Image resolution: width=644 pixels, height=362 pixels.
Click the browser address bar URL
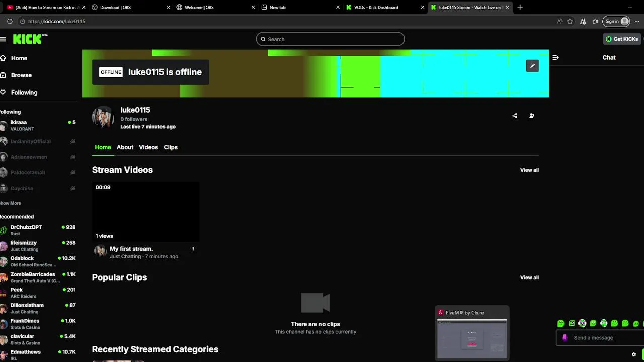click(56, 21)
